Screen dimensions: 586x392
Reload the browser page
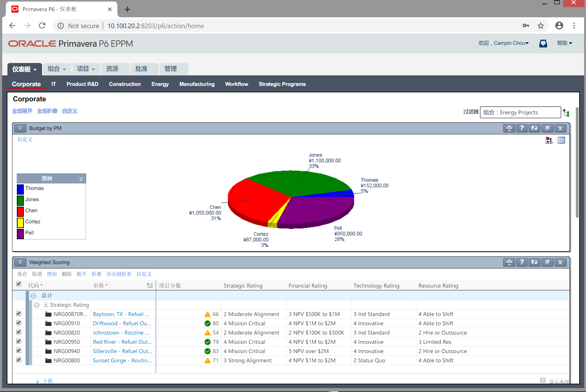(x=42, y=26)
